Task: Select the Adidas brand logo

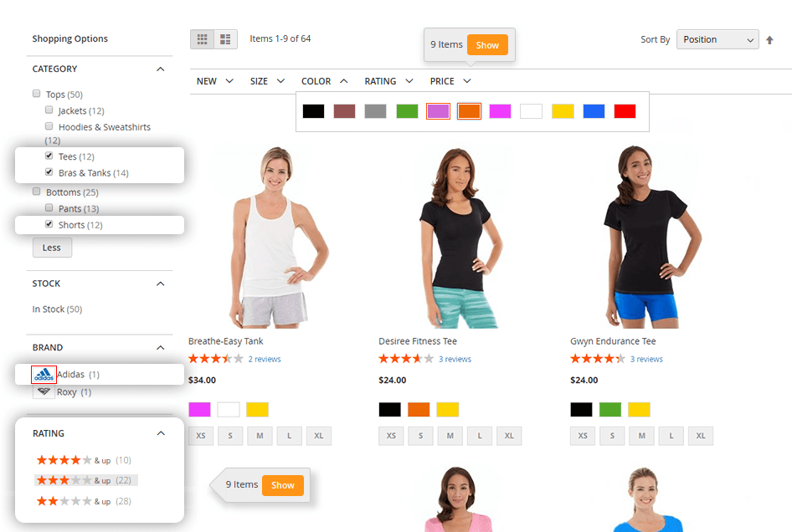Action: coord(44,375)
